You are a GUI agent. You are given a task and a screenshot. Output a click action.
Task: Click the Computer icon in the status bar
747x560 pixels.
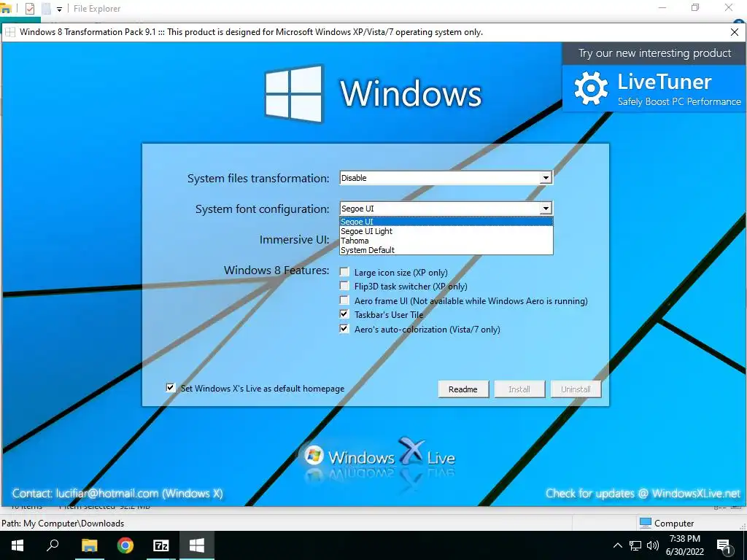click(x=646, y=523)
